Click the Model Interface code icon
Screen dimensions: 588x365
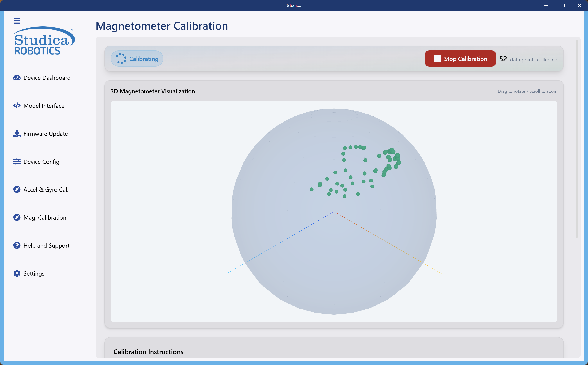[x=17, y=105]
